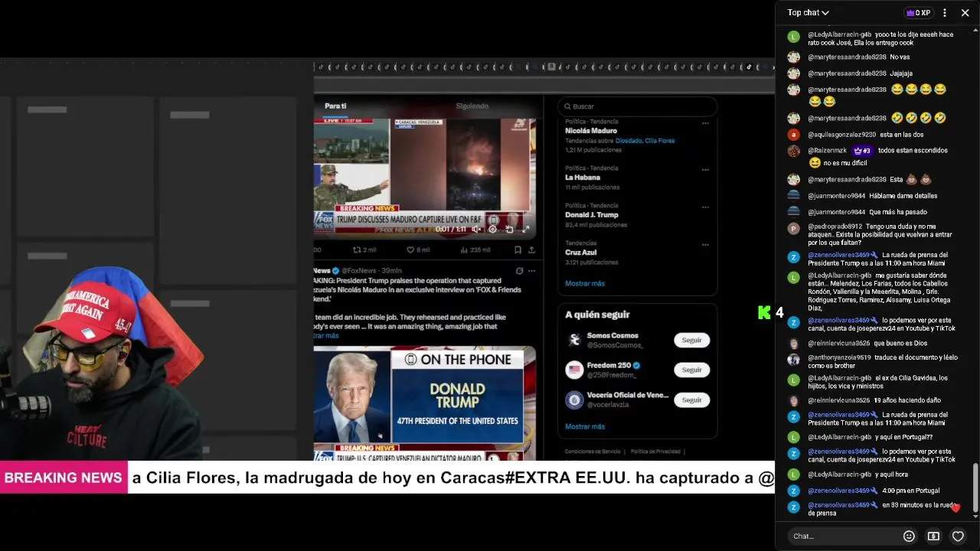Follow Freedom 250 with Seguir button
Viewport: 980px width, 551px height.
click(x=691, y=370)
